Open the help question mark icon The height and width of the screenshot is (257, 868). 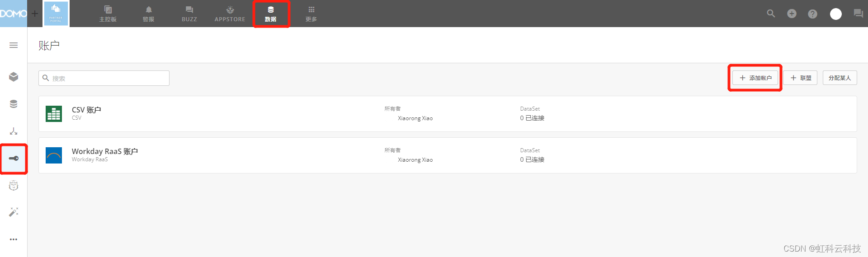click(812, 14)
